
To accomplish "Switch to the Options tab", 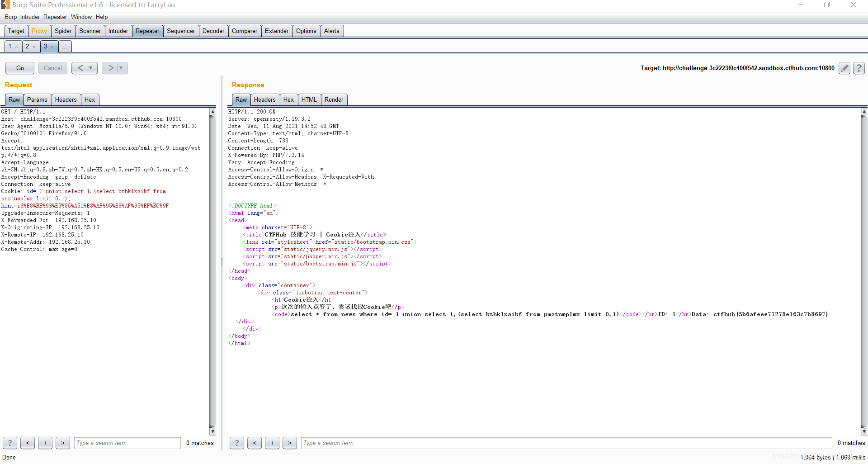I will [x=306, y=31].
